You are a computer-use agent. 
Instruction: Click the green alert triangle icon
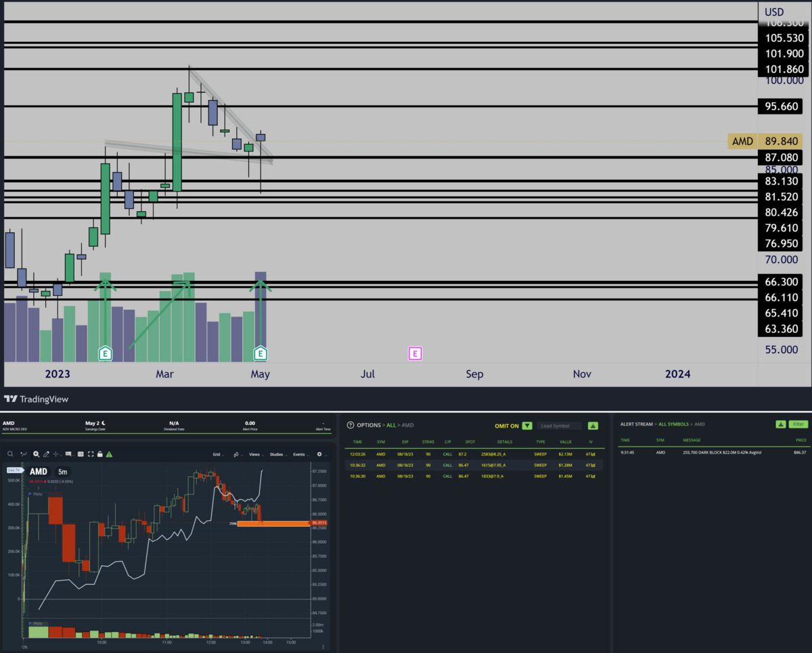[x=109, y=454]
